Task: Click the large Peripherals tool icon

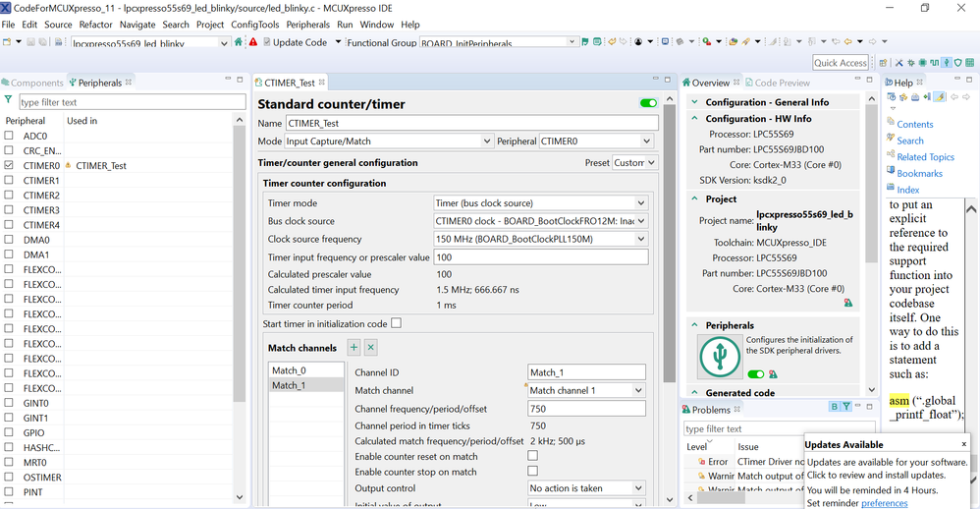Action: coord(720,357)
